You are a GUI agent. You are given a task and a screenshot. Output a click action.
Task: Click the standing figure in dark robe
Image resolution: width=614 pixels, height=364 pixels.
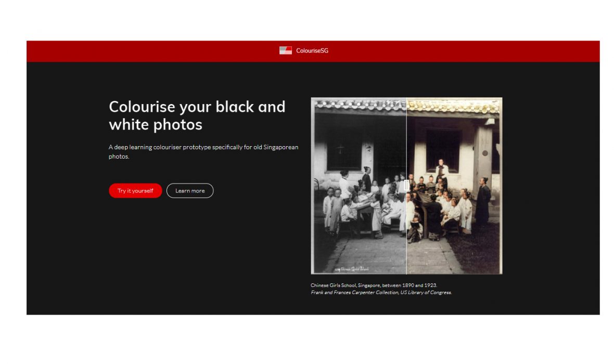pos(482,202)
